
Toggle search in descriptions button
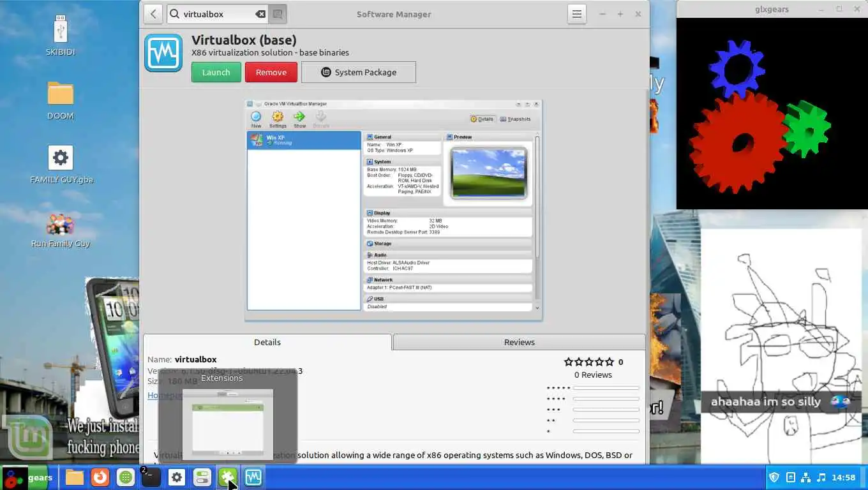click(x=278, y=14)
